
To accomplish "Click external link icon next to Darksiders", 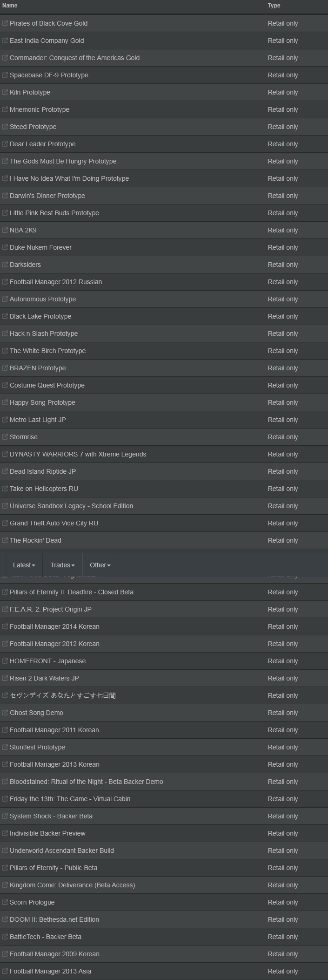I will [x=5, y=265].
